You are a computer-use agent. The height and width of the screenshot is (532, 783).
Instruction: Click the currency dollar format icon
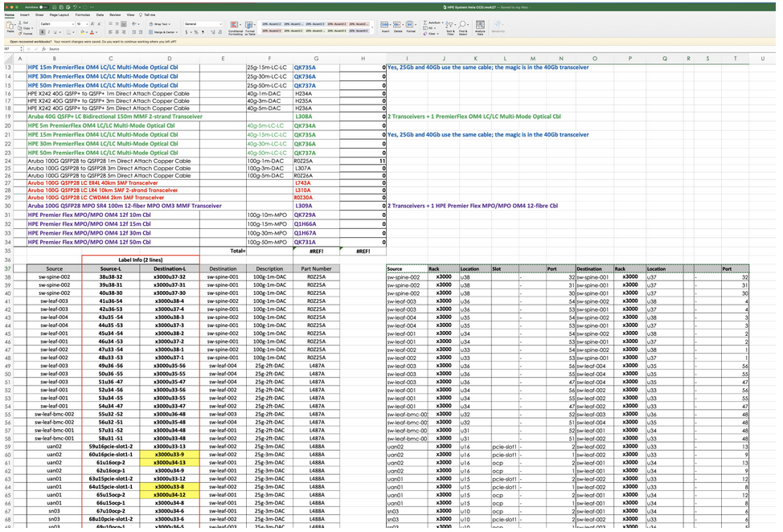click(187, 32)
